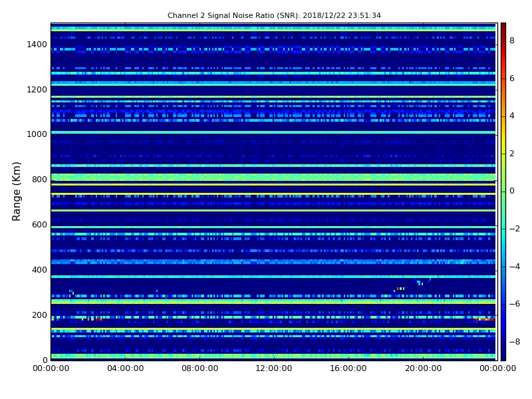The height and width of the screenshot is (399, 532).
Task: Click the 08:00:00 time axis label
Action: 200,368
